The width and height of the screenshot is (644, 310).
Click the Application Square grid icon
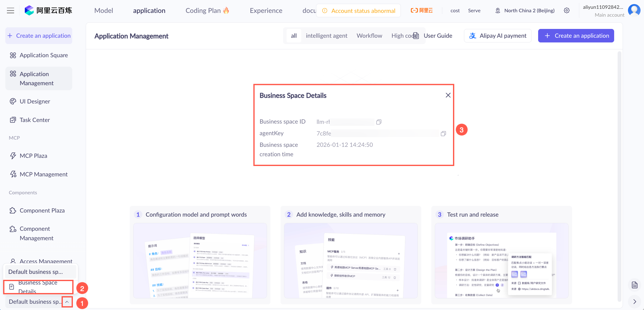13,55
